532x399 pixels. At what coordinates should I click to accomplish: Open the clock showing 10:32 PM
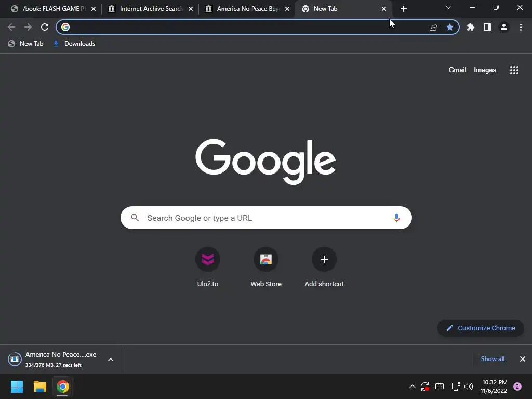[495, 387]
